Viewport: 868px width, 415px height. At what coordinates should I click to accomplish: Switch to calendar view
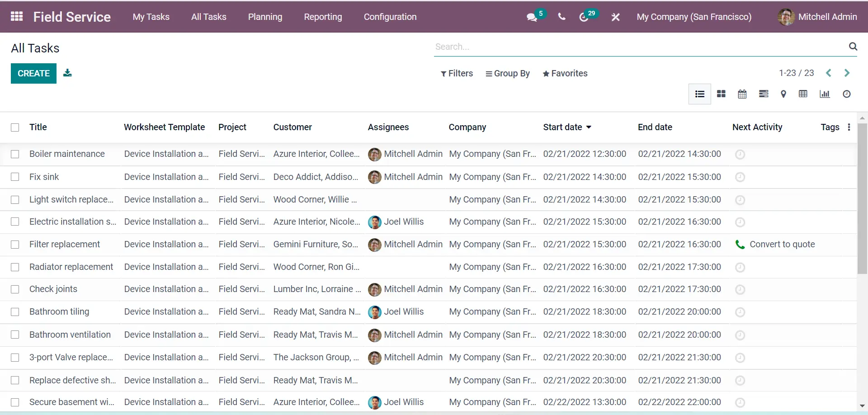click(x=742, y=94)
